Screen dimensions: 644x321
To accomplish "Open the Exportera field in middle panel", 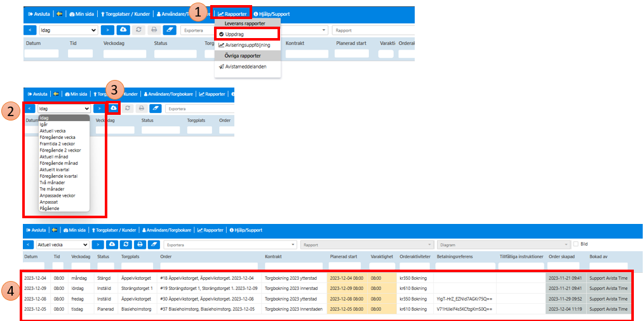I will tap(199, 108).
